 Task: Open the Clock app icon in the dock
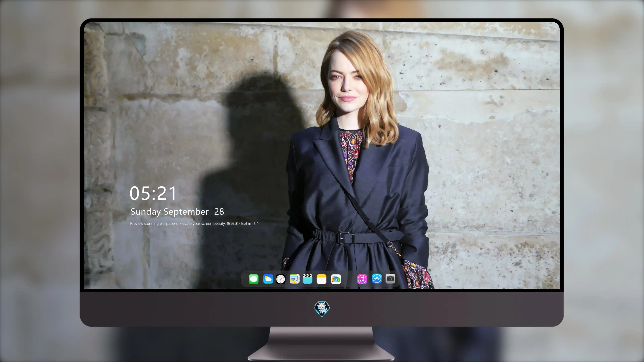click(281, 279)
